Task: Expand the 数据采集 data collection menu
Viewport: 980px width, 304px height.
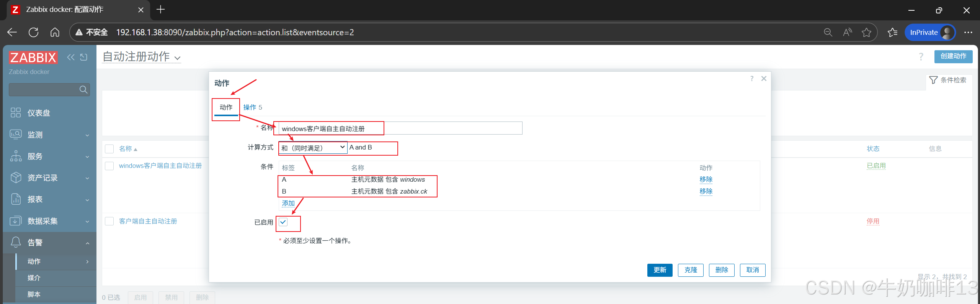Action: pos(50,221)
